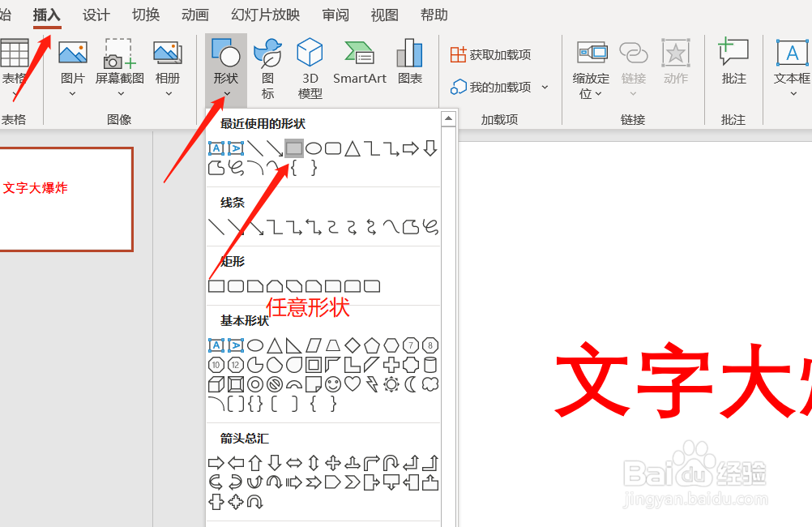Select the down arrow in recently used shapes
This screenshot has height=527, width=812.
click(x=430, y=148)
